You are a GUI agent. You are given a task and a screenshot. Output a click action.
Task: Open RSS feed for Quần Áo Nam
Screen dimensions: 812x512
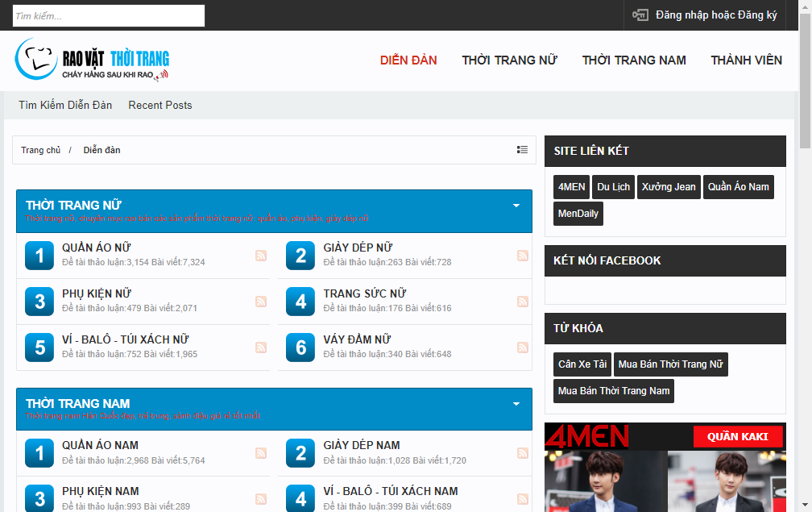(x=261, y=453)
